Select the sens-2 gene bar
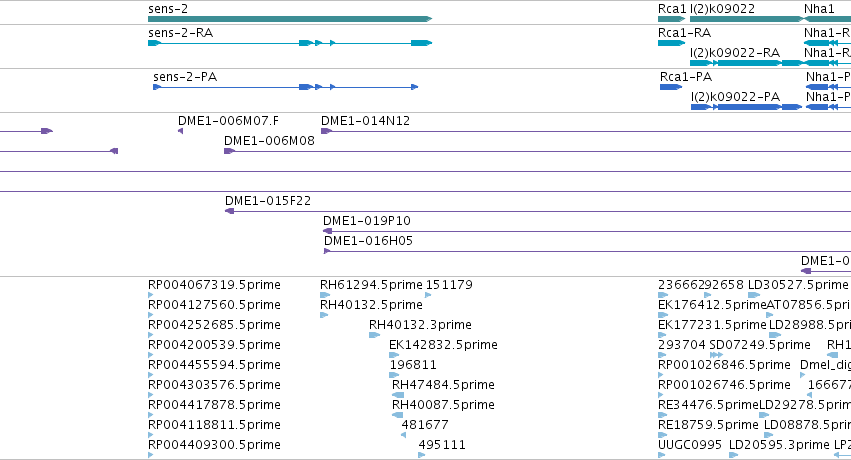The height and width of the screenshot is (460, 851). [x=290, y=19]
